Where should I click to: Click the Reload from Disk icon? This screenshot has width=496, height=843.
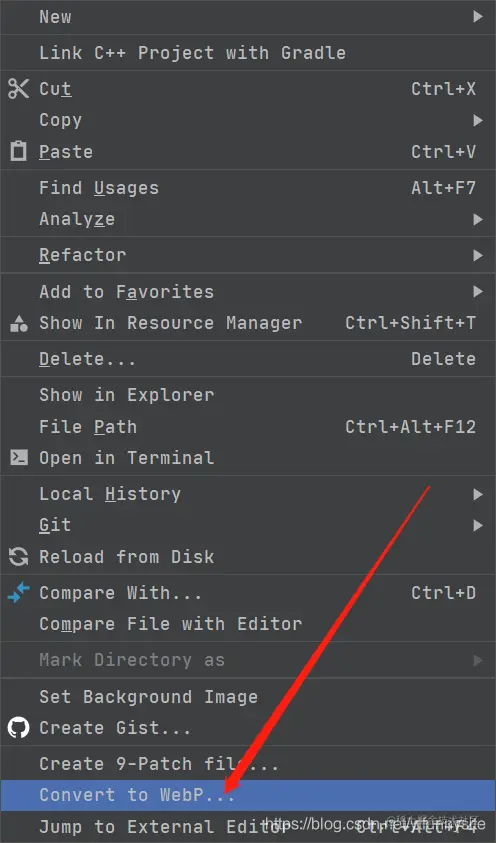(x=18, y=556)
